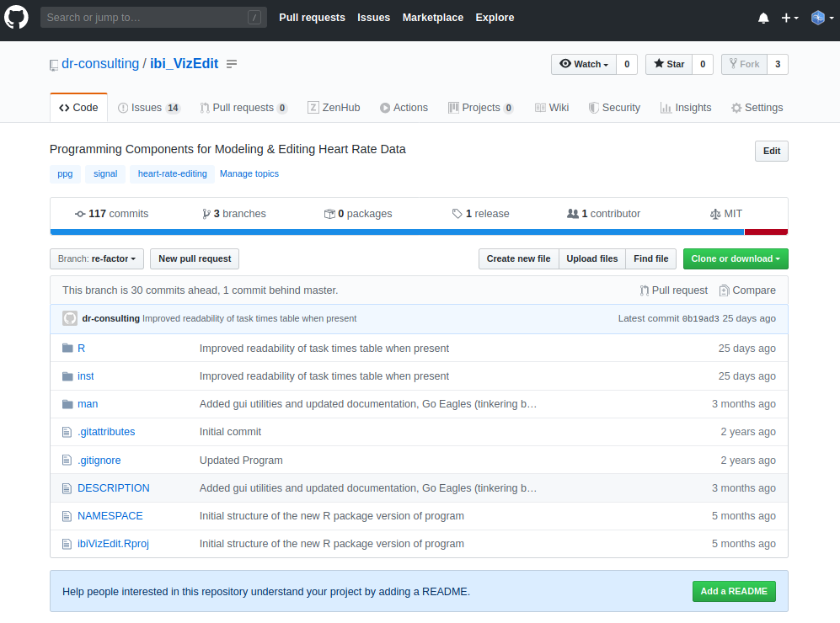The height and width of the screenshot is (623, 840).
Task: Click Upload files button
Action: coord(592,259)
